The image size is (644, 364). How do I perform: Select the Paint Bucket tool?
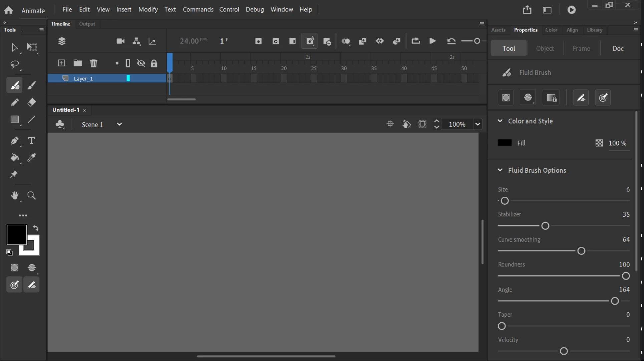click(14, 158)
